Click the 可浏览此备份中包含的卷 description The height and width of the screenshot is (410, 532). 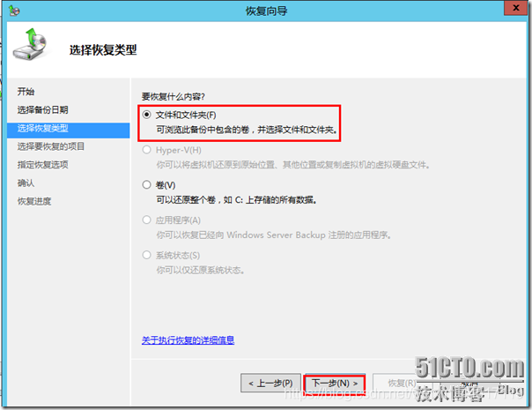click(247, 130)
